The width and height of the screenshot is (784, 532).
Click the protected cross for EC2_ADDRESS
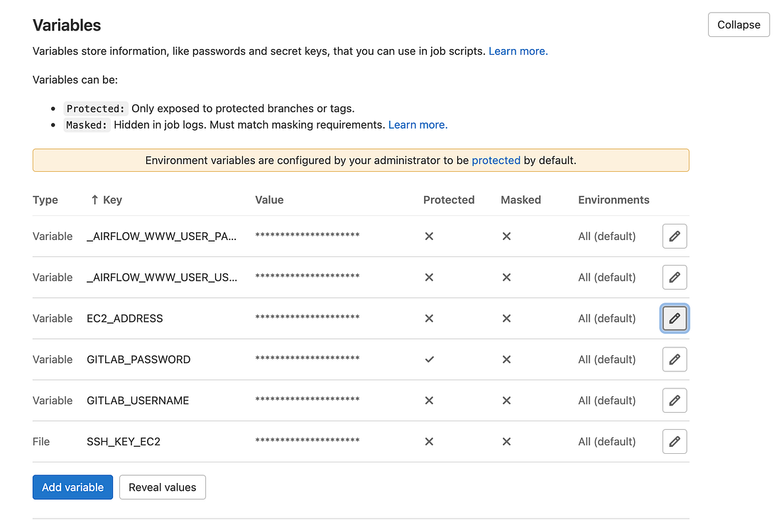pos(429,318)
